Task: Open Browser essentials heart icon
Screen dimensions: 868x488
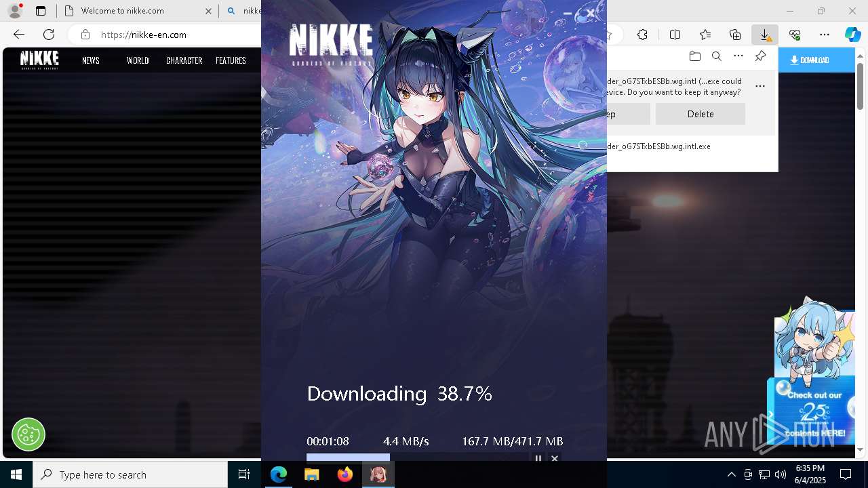Action: [x=795, y=35]
